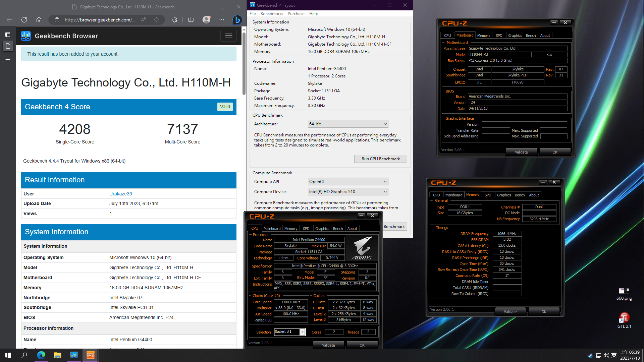The image size is (644, 362).
Task: Open the Edge profile avatar
Action: pos(206,20)
